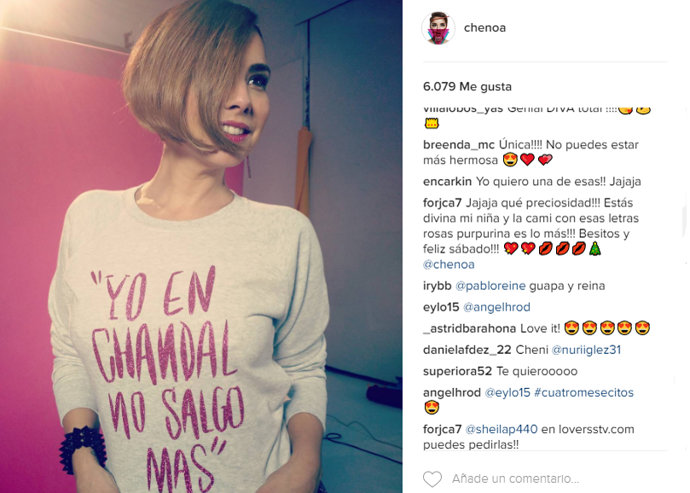Image resolution: width=690 pixels, height=493 pixels.
Task: Open breenda_mc commenter profile
Action: 459,145
